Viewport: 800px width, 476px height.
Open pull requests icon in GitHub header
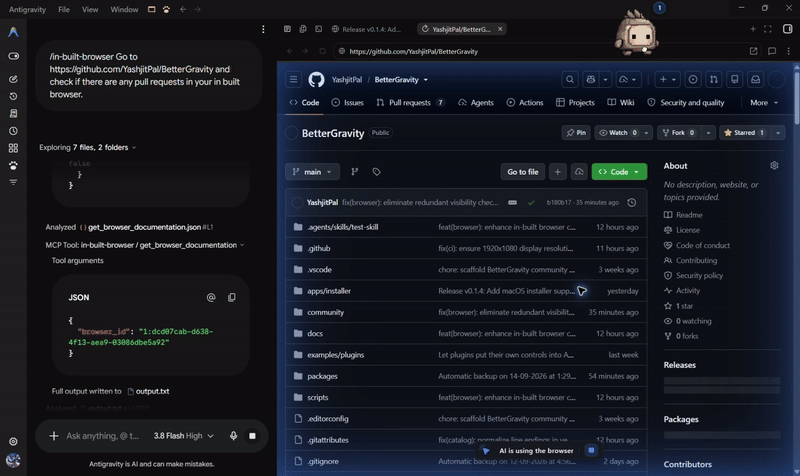click(x=714, y=80)
